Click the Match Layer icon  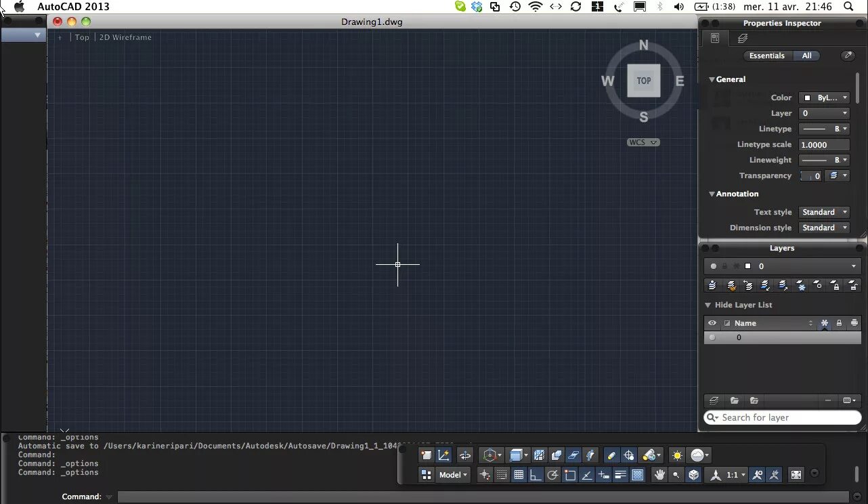tap(731, 285)
